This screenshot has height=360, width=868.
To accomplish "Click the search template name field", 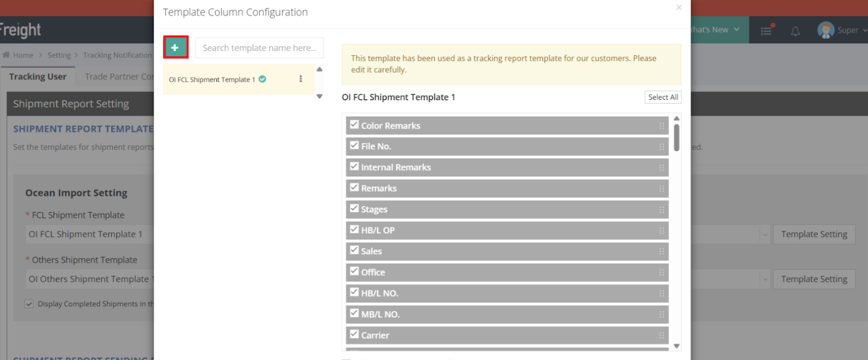I will [x=259, y=48].
